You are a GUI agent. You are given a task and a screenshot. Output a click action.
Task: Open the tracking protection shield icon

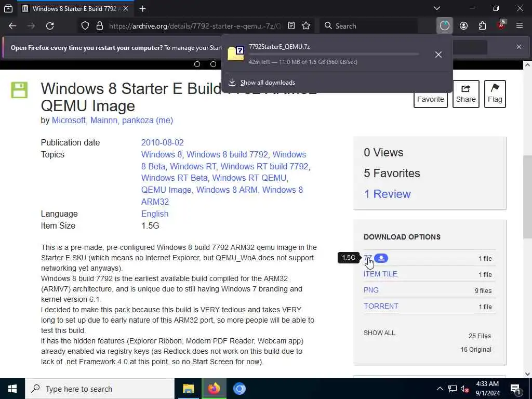pos(85,26)
